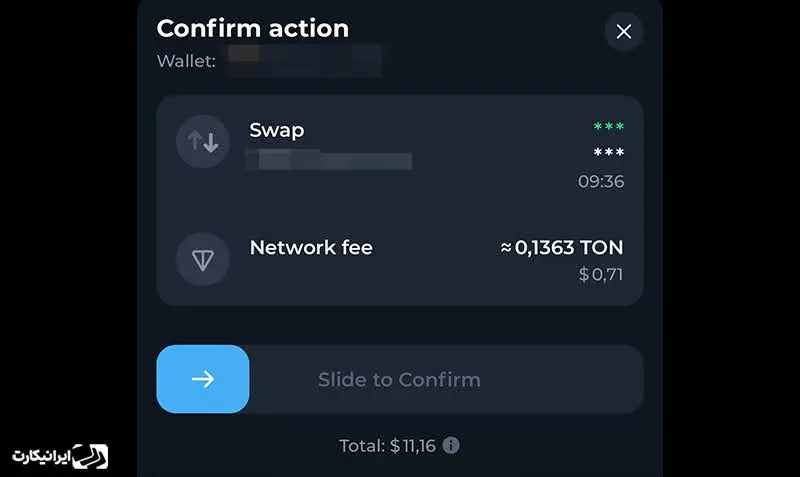The image size is (800, 477).
Task: Click the hidden white asterisks amount
Action: tap(609, 153)
